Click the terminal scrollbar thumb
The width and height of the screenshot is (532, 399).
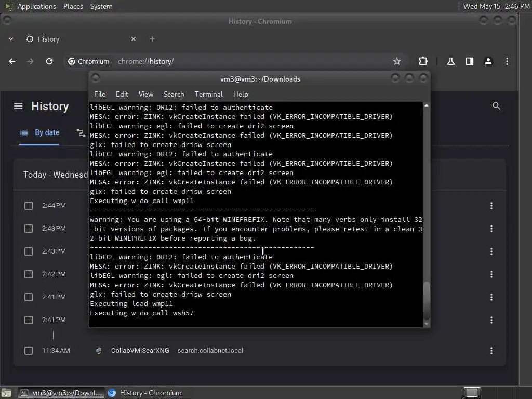coord(427,301)
